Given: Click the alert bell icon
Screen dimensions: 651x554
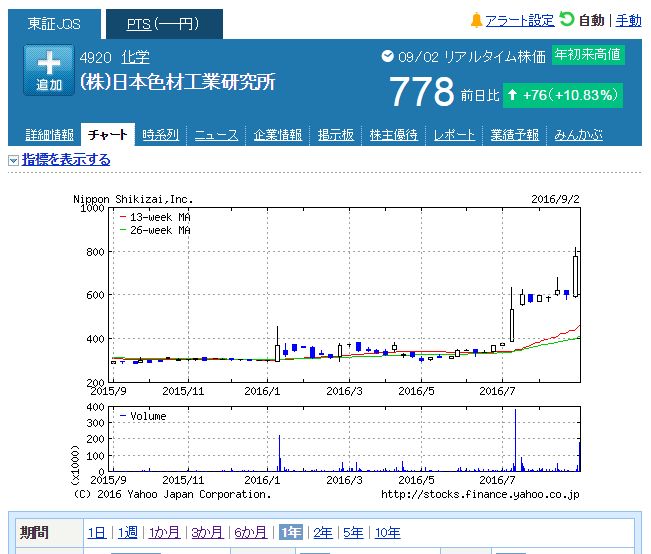Looking at the screenshot, I should pos(476,20).
